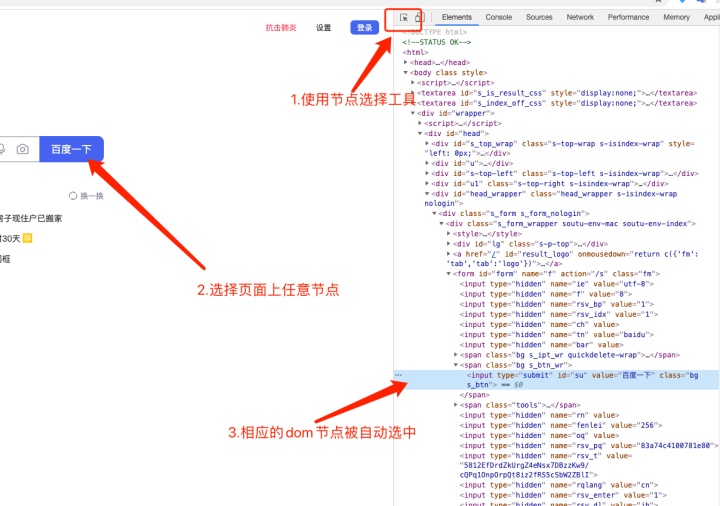The image size is (720, 506).
Task: Select the highlighted input id="su" node
Action: tap(557, 380)
